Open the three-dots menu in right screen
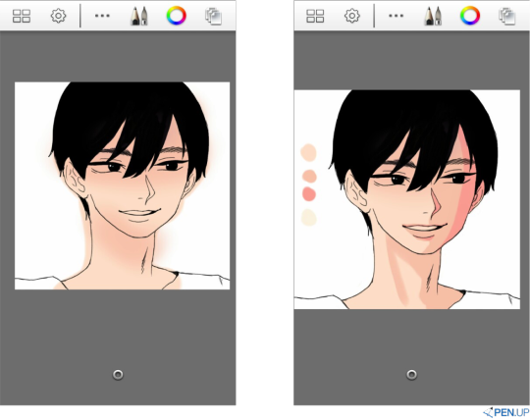This screenshot has width=530, height=420. pyautogui.click(x=396, y=16)
